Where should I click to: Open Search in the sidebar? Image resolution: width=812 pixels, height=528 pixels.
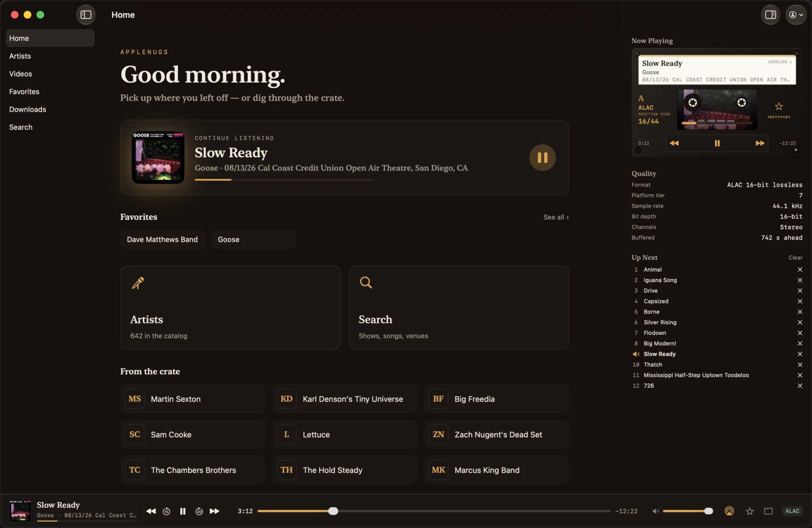pos(50,127)
